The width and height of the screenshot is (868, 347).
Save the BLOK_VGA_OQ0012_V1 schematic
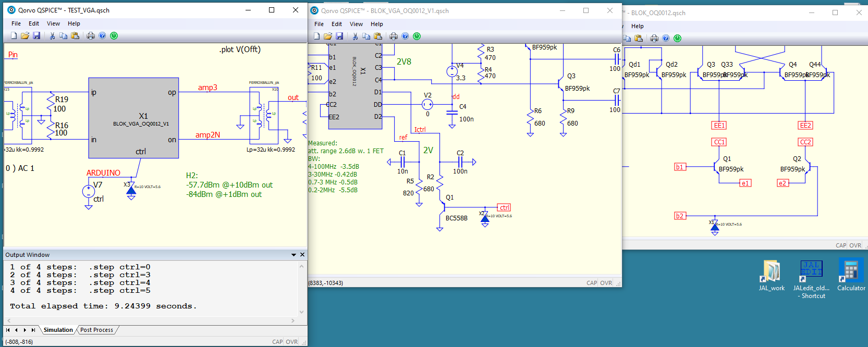click(339, 36)
